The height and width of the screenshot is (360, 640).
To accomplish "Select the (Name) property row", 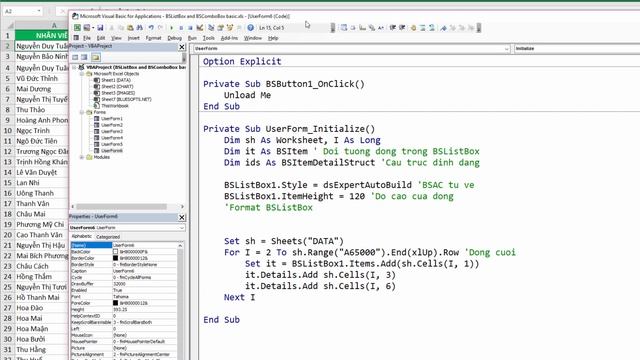I will point(124,245).
